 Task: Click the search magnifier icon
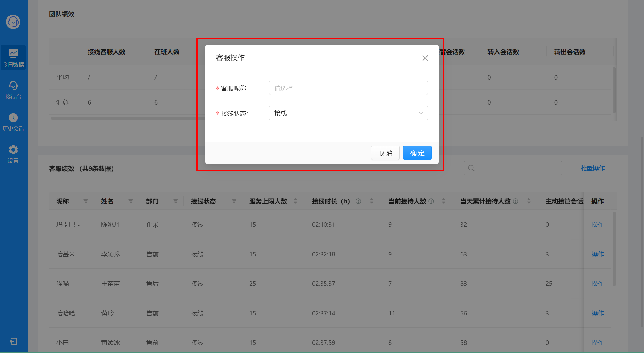pyautogui.click(x=471, y=168)
